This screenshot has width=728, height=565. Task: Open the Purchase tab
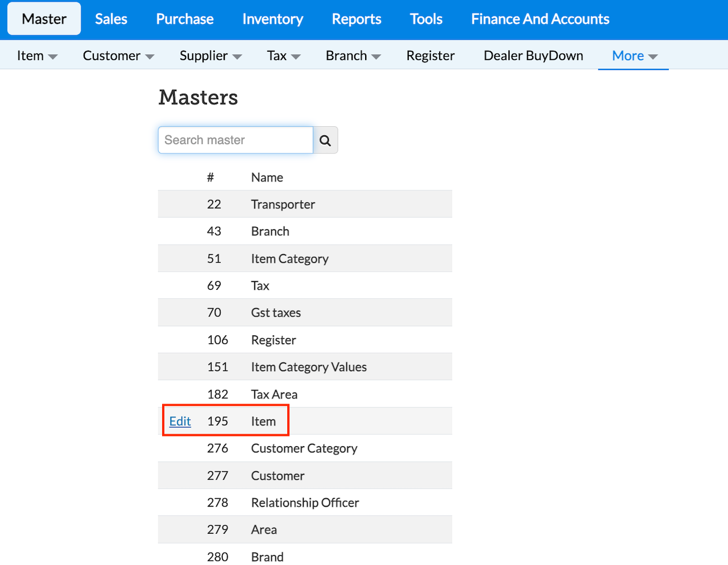click(x=185, y=19)
